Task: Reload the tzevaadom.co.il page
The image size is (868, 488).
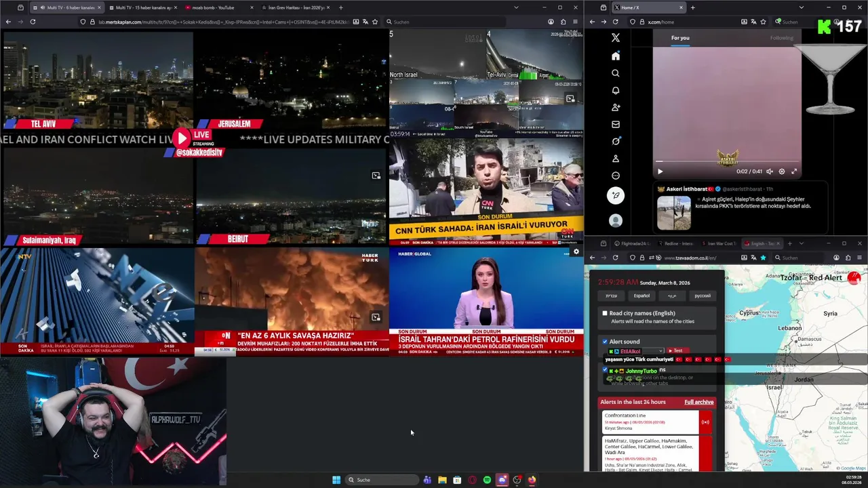Action: 615,258
